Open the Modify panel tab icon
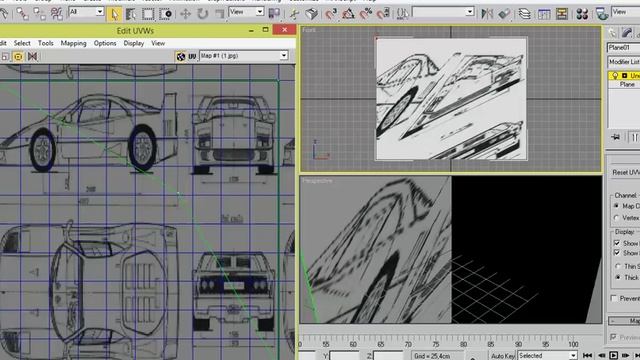Viewport: 640px width, 360px height. click(627, 33)
